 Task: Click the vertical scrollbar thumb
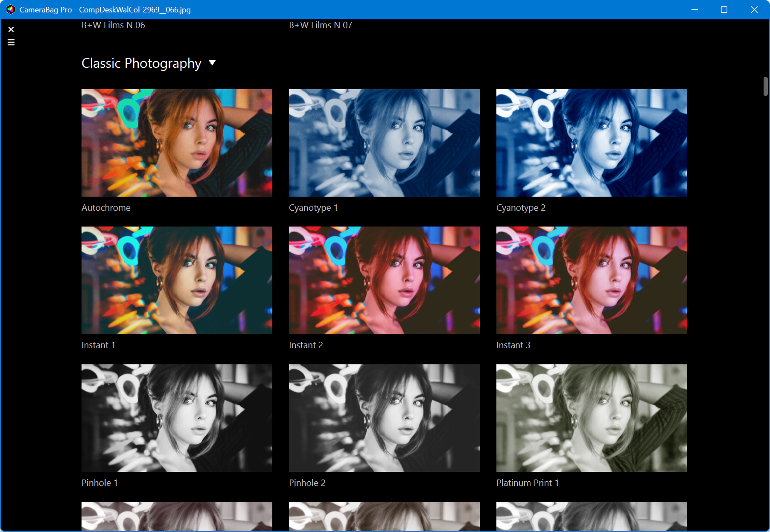point(766,86)
